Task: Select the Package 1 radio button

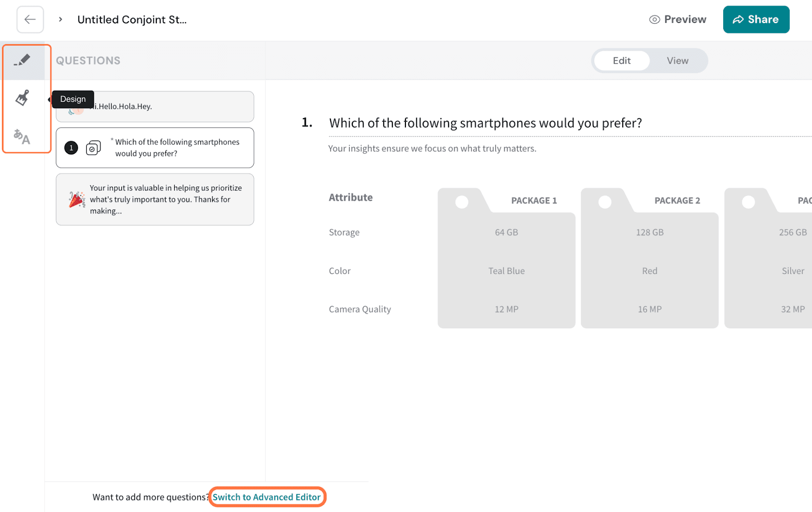Action: [x=462, y=202]
